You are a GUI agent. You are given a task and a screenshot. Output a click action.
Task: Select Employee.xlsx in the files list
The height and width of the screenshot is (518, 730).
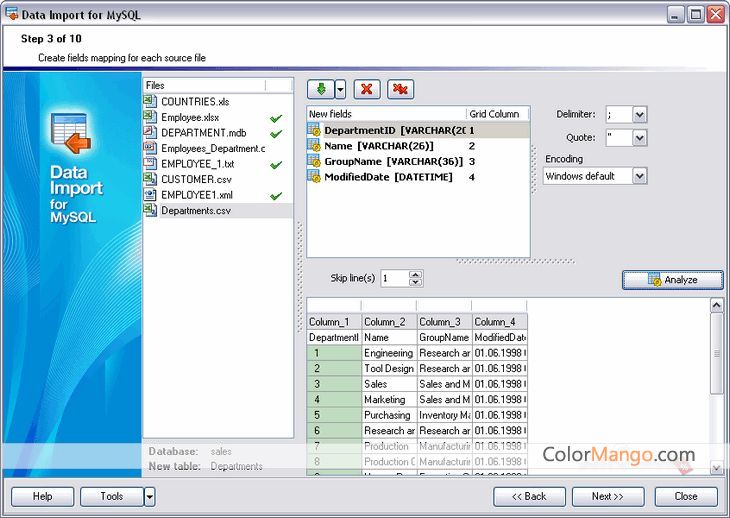(x=190, y=117)
